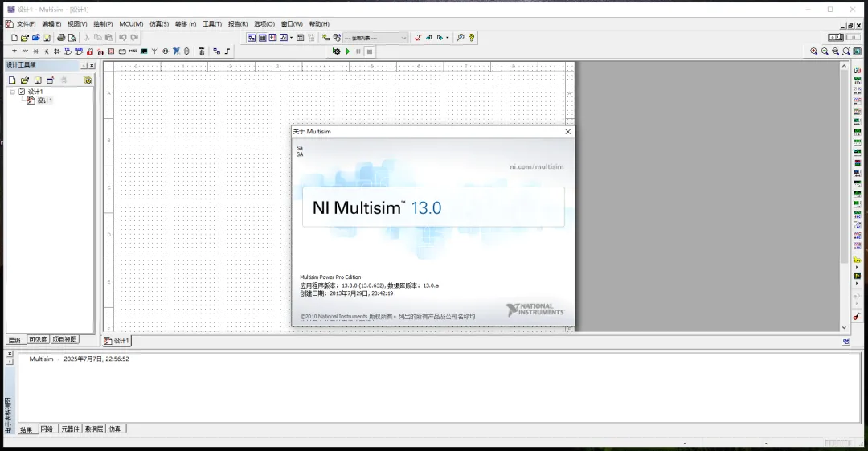868x451 pixels.
Task: Switch to the 网络 spreadsheet tab
Action: click(x=47, y=428)
